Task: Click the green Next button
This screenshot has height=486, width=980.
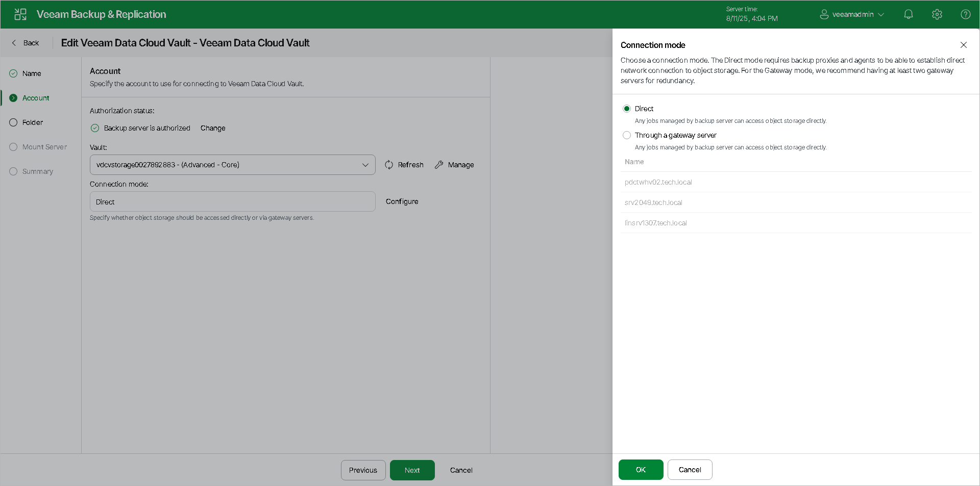Action: (x=412, y=470)
